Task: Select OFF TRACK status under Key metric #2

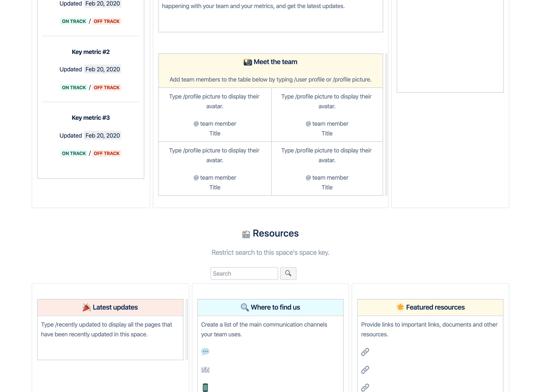Action: pos(107,87)
